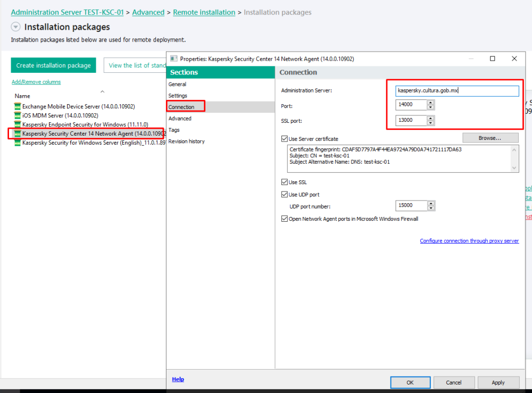Click inside the UDP port number field
This screenshot has width=532, height=393.
411,205
